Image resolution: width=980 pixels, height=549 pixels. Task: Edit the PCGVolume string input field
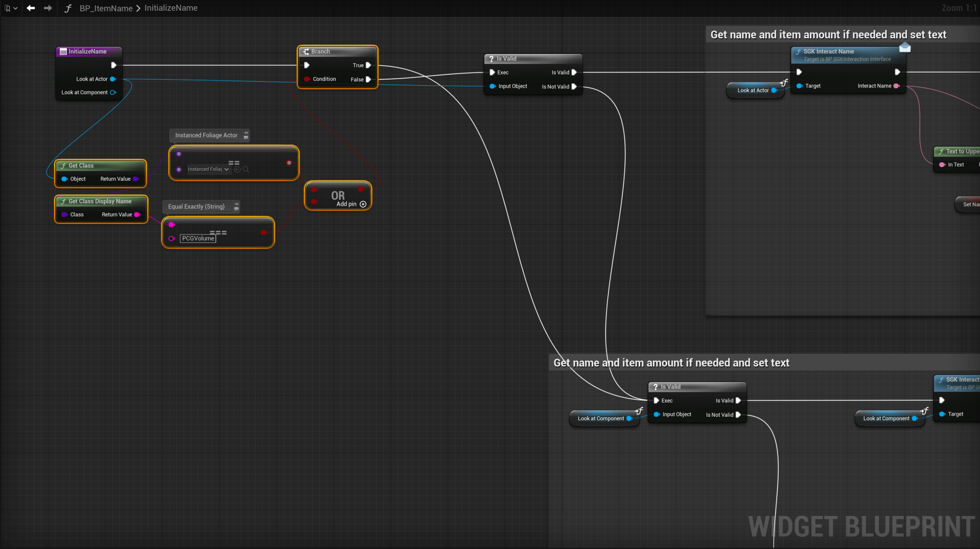198,238
